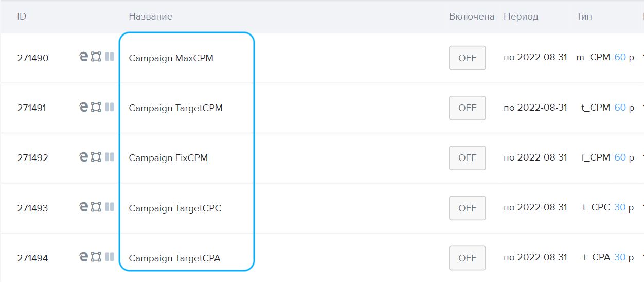
Task: Enable Campaign TargetCPM with its OFF toggle
Action: [467, 108]
